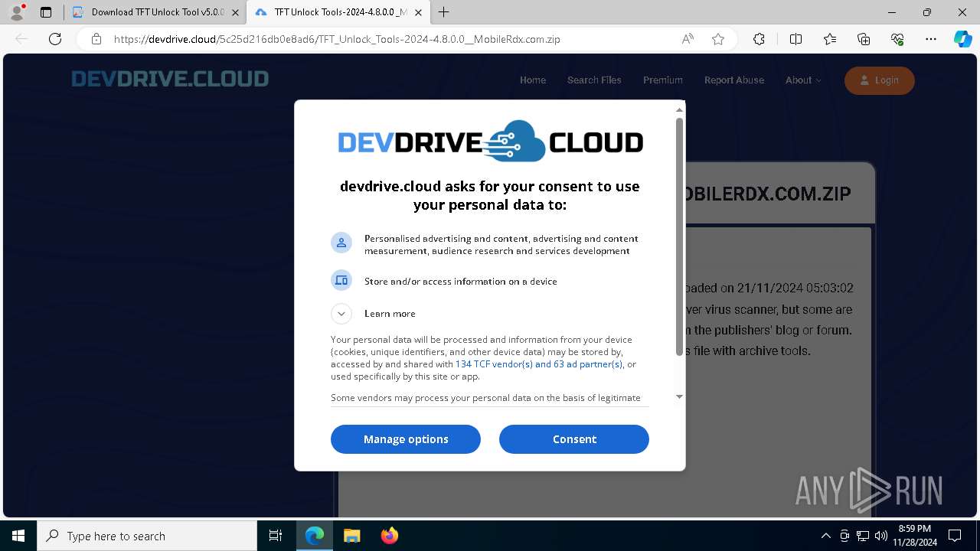This screenshot has height=551, width=980.
Task: Click consent dialog scroll down arrow
Action: pos(679,396)
